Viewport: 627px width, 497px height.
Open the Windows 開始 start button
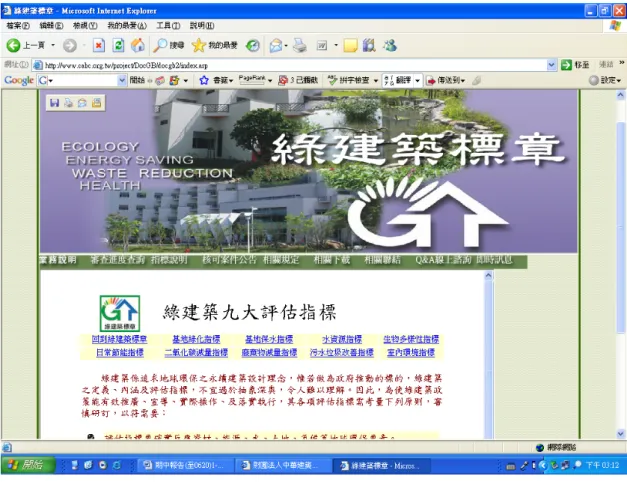[x=28, y=465]
